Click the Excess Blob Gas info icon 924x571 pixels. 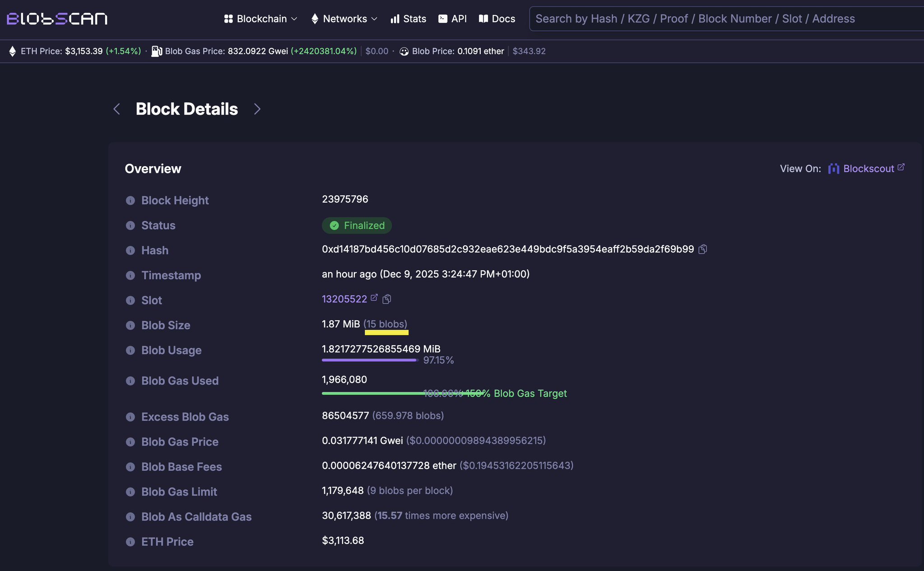click(130, 417)
